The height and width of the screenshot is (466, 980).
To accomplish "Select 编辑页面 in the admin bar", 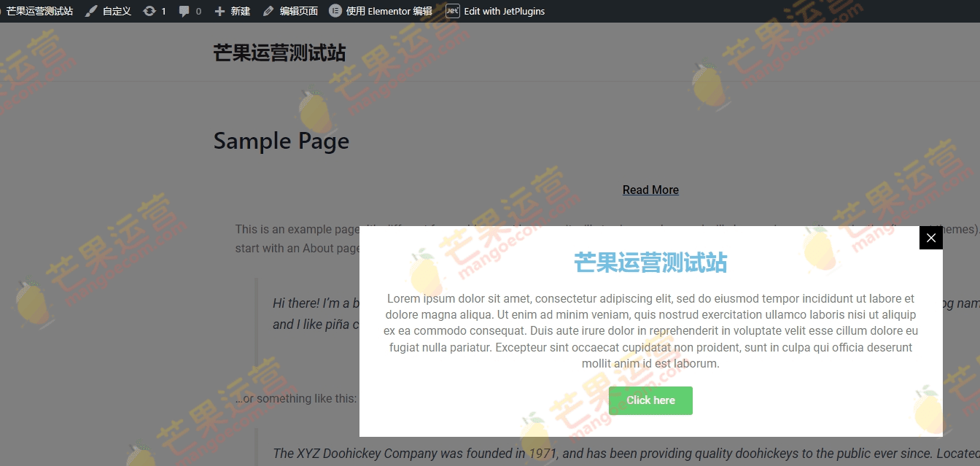I will (299, 11).
